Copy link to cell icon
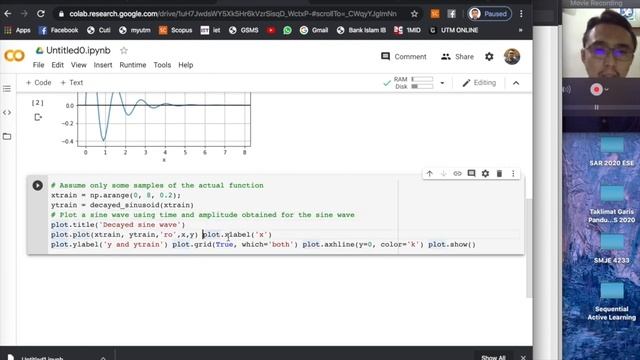 [x=457, y=173]
